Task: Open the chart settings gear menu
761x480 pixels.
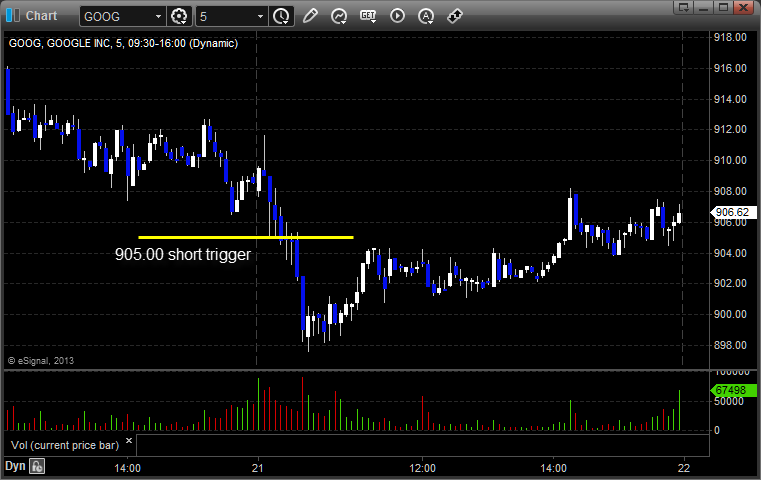Action: click(x=179, y=17)
